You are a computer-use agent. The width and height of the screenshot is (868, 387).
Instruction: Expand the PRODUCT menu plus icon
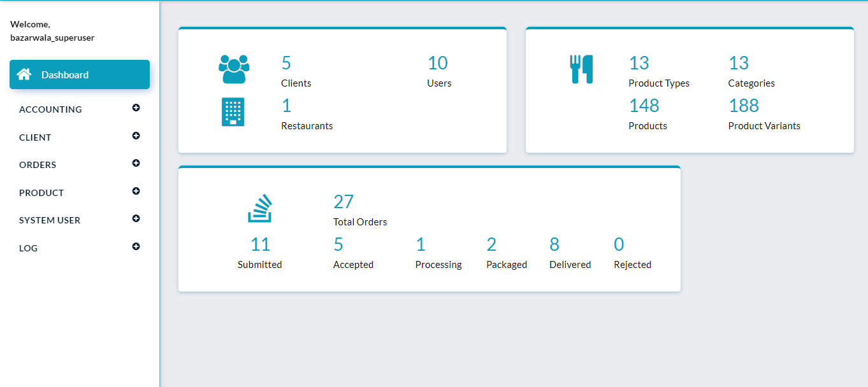136,192
